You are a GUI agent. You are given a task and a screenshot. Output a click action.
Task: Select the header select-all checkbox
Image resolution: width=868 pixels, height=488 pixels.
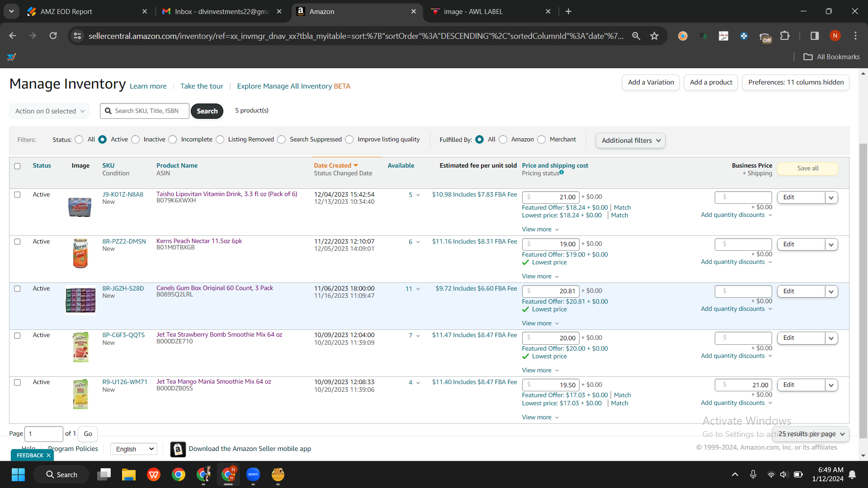[x=17, y=166]
